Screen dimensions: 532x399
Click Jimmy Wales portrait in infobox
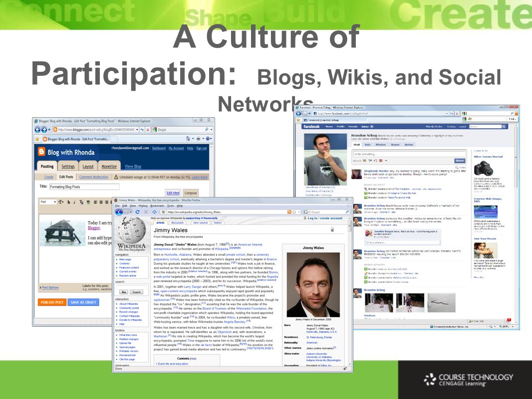(313, 285)
